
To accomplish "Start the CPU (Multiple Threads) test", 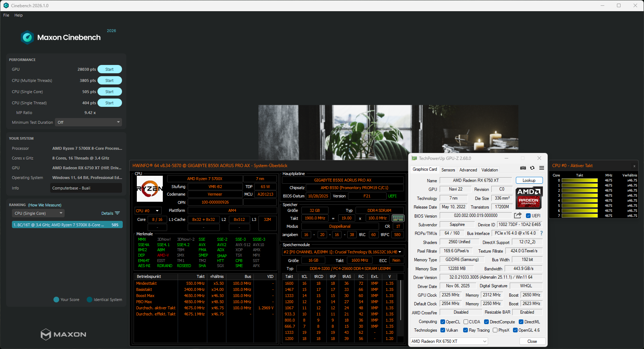I will (x=110, y=80).
